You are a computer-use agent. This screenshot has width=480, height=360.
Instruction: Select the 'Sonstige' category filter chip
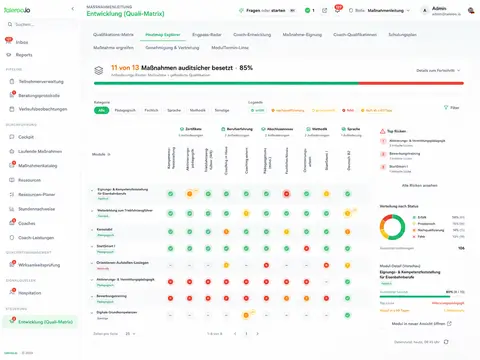(222, 110)
